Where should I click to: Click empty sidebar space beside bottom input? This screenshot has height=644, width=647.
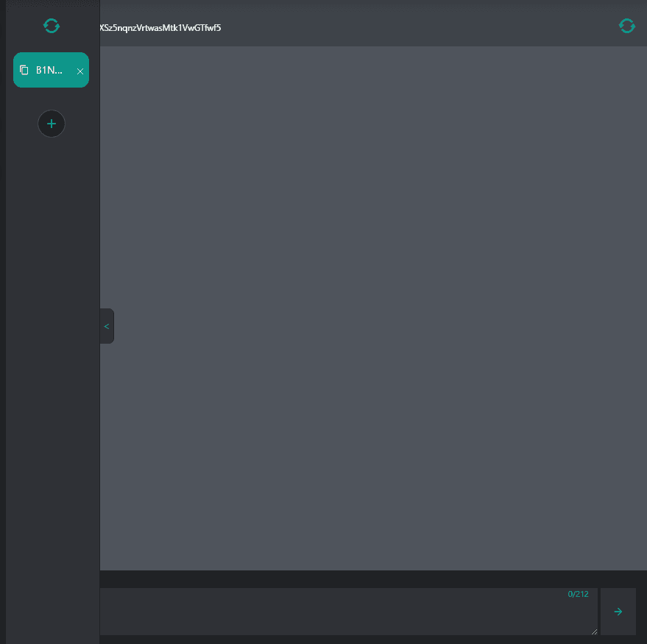pos(52,612)
